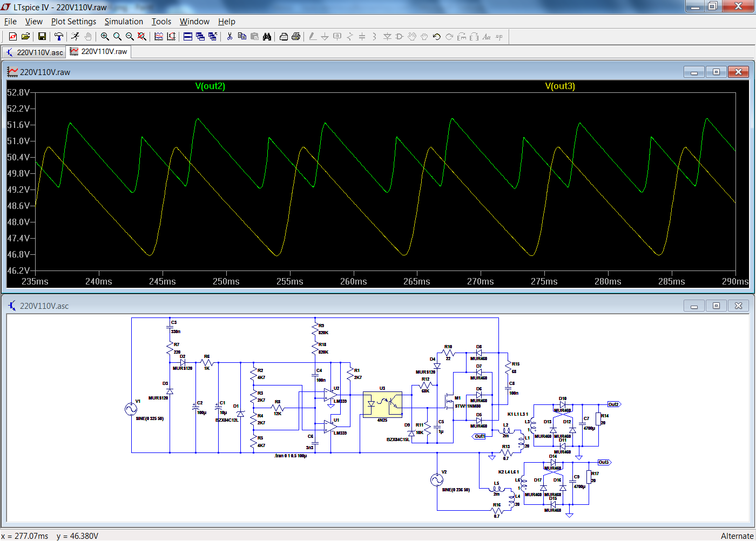756x541 pixels.
Task: Run the simulation with the running man icon
Action: click(75, 37)
